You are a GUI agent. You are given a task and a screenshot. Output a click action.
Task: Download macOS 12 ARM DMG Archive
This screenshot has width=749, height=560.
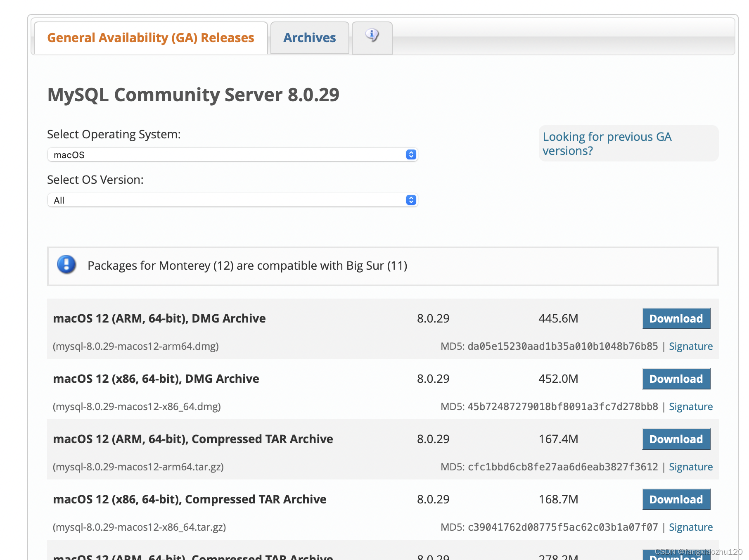(676, 318)
